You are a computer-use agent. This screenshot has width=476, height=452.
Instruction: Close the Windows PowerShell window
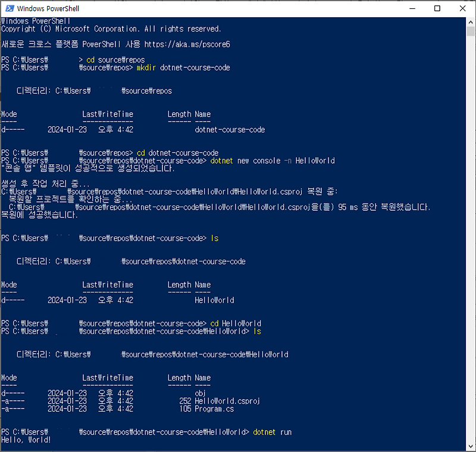[463, 8]
